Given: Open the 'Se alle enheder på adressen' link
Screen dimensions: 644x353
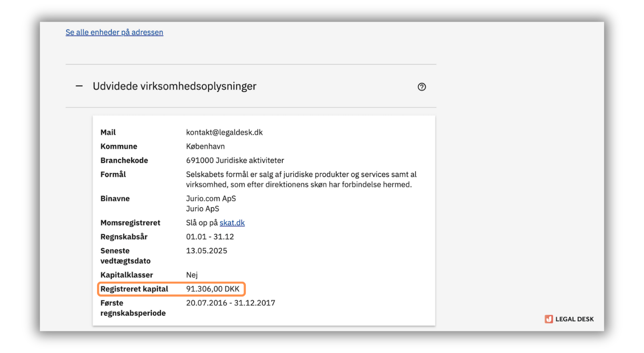Looking at the screenshot, I should pyautogui.click(x=114, y=32).
